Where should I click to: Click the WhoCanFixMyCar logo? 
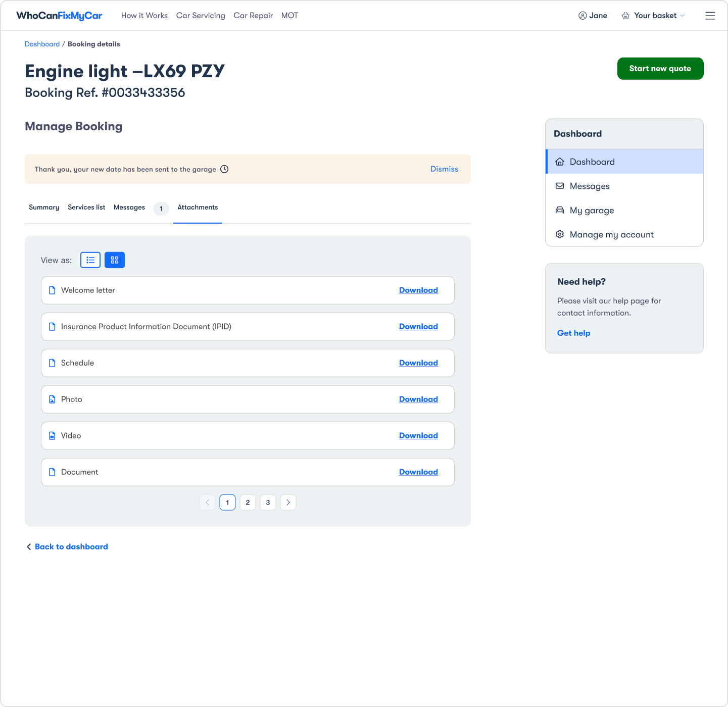click(x=59, y=16)
